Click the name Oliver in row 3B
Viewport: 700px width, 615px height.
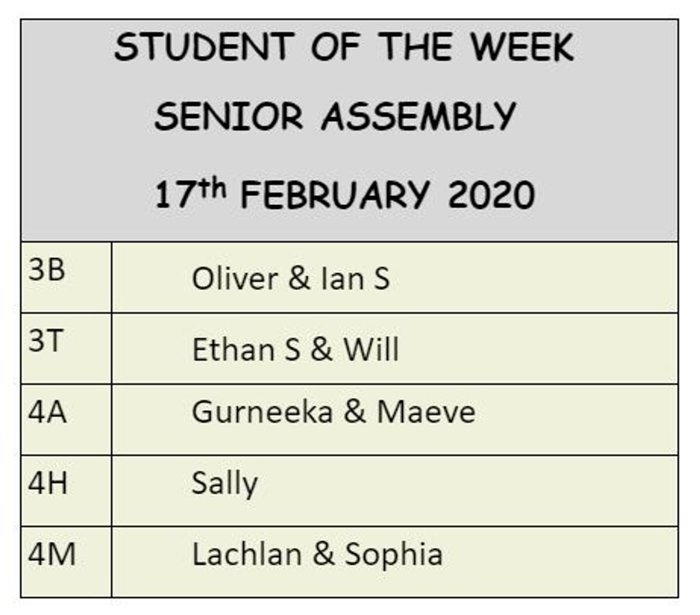tap(235, 278)
